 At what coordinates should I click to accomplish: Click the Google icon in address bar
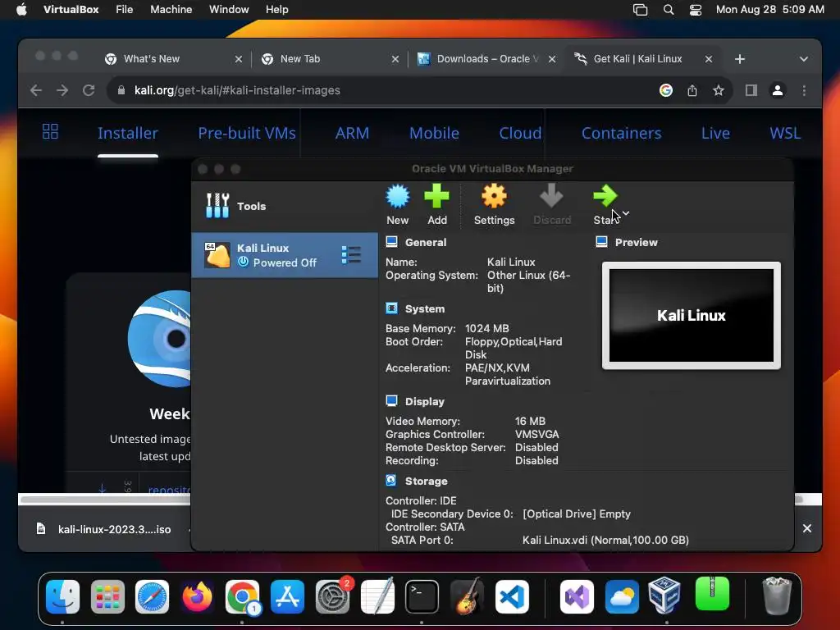point(666,90)
